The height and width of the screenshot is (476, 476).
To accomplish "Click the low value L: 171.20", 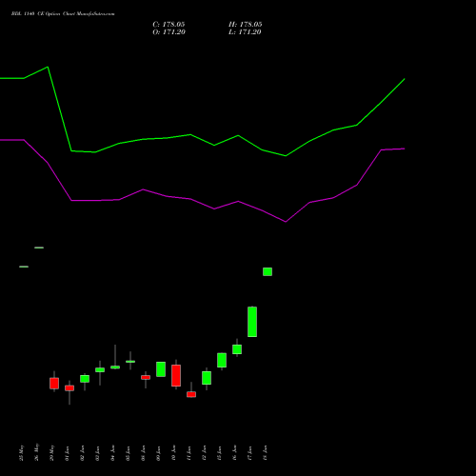I will (245, 32).
